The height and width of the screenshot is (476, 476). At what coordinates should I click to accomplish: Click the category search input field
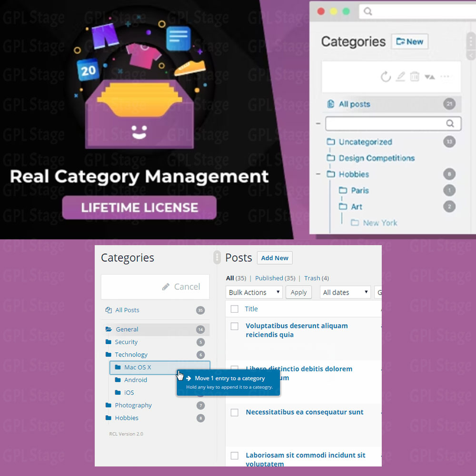(x=393, y=123)
